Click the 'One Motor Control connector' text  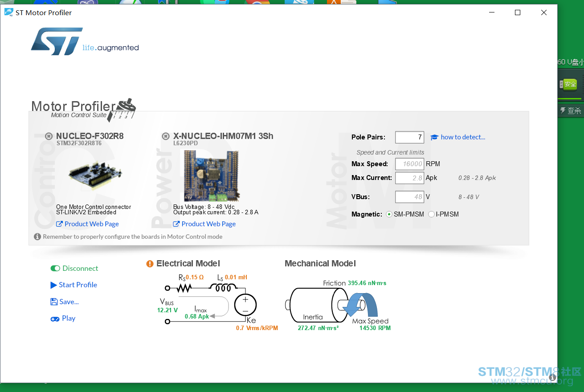tap(94, 207)
